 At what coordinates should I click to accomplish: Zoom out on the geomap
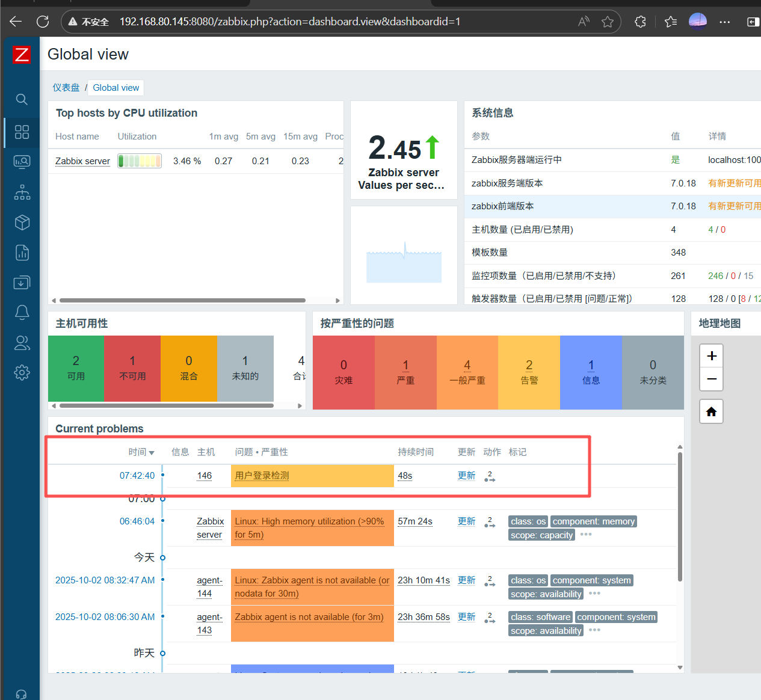(x=712, y=379)
